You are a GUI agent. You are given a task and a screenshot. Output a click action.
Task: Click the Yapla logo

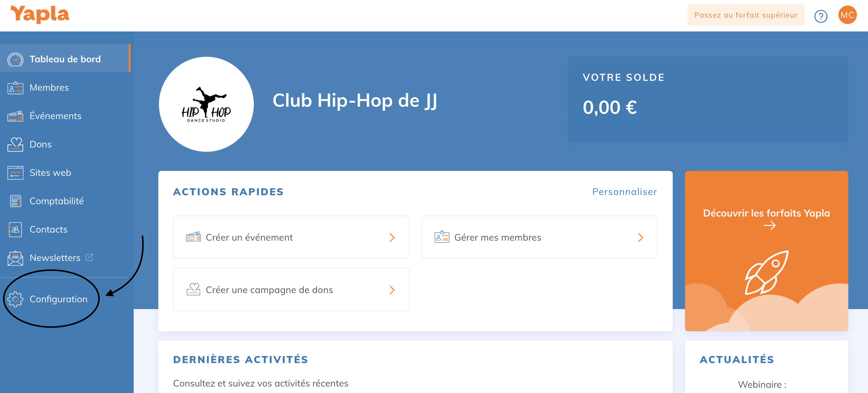[40, 14]
